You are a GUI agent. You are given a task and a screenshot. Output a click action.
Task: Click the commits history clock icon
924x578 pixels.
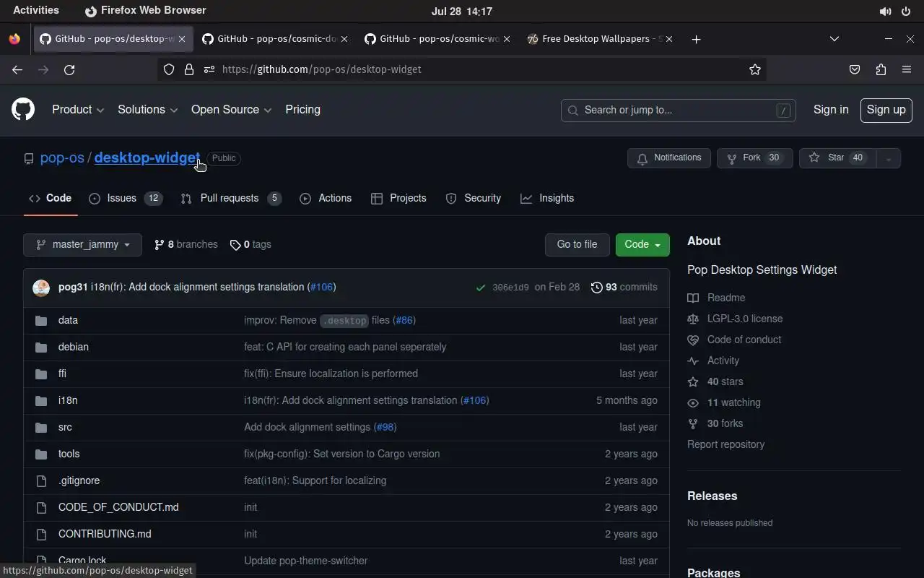597,288
